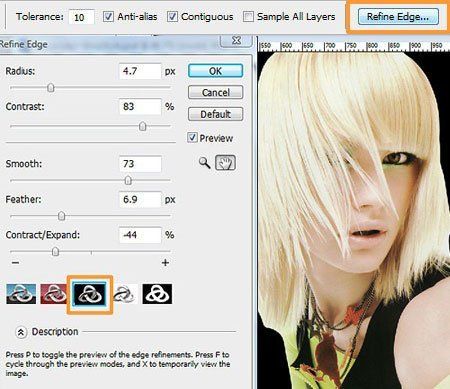
Task: Click the Contract/Expand value field
Action: point(140,235)
